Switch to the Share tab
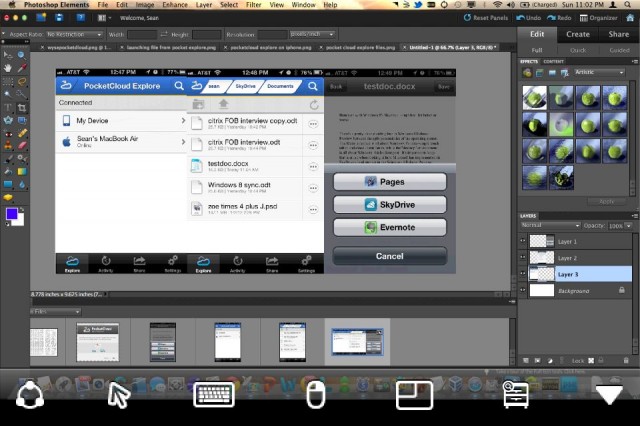 [618, 34]
